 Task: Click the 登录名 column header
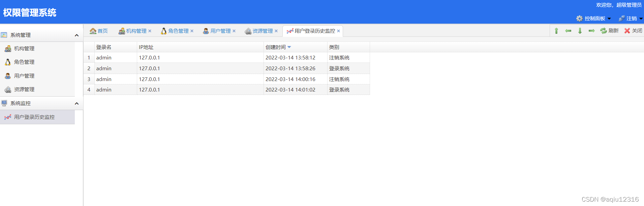116,47
